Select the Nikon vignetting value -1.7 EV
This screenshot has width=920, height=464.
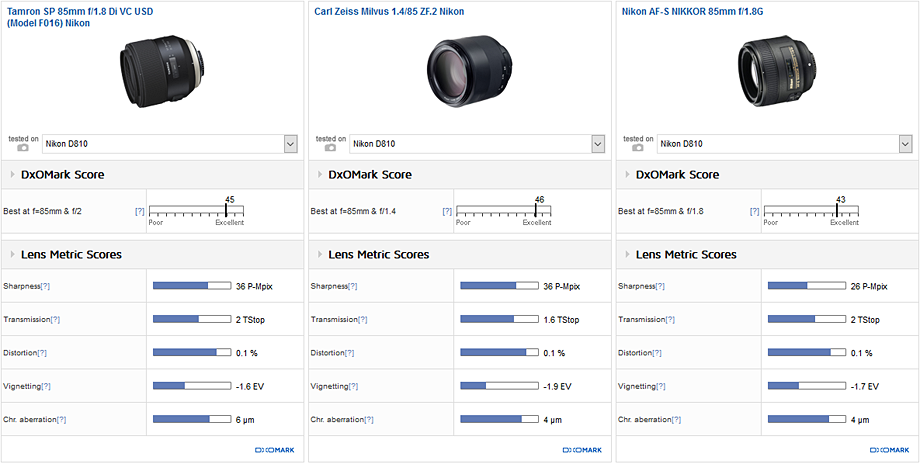coord(865,387)
